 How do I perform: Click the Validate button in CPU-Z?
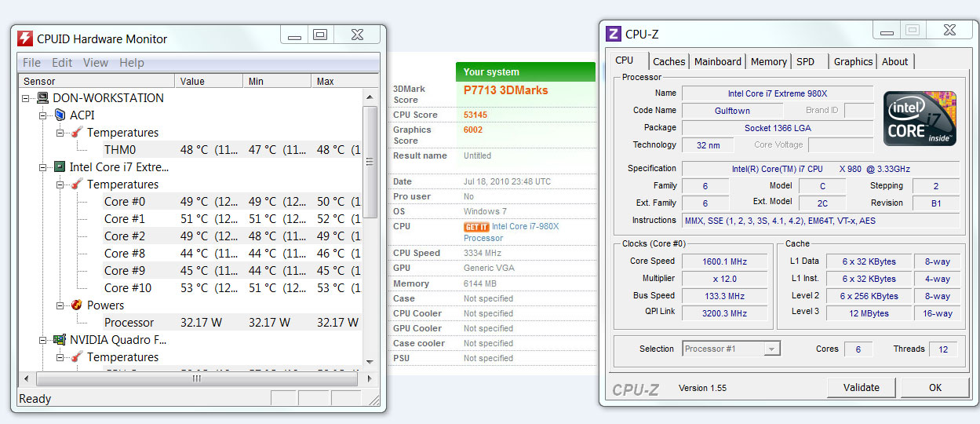[x=862, y=387]
